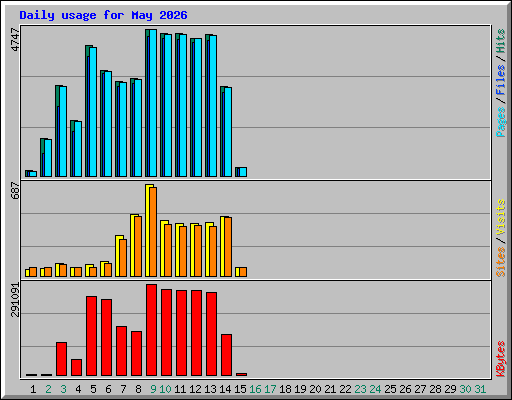This screenshot has width=512, height=400.
Task: Click the 4747 y-axis maximum label
Action: pyautogui.click(x=15, y=39)
